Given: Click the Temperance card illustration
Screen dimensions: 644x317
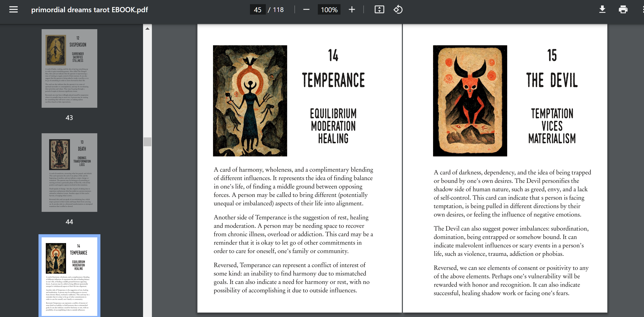Looking at the screenshot, I should [x=250, y=101].
